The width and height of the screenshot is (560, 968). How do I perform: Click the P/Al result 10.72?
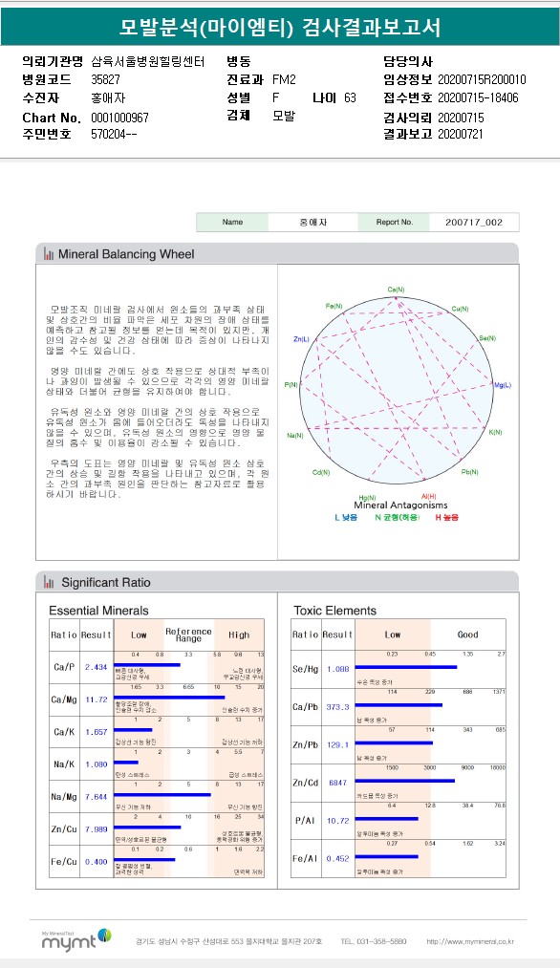337,821
